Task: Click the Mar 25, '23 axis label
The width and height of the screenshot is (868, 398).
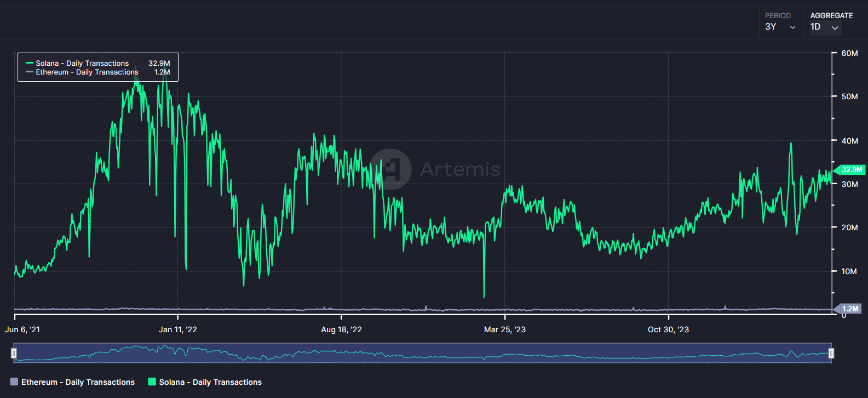Action: (x=505, y=329)
